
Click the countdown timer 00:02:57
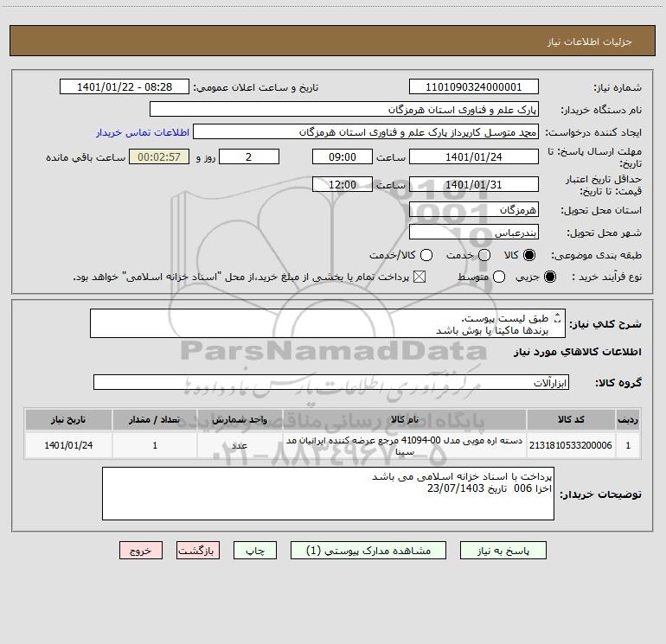(x=159, y=157)
